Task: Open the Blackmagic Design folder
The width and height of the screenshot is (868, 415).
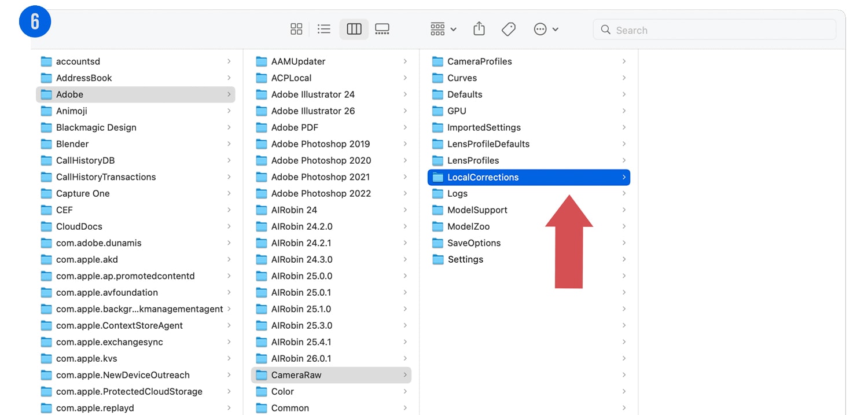Action: 135,127
